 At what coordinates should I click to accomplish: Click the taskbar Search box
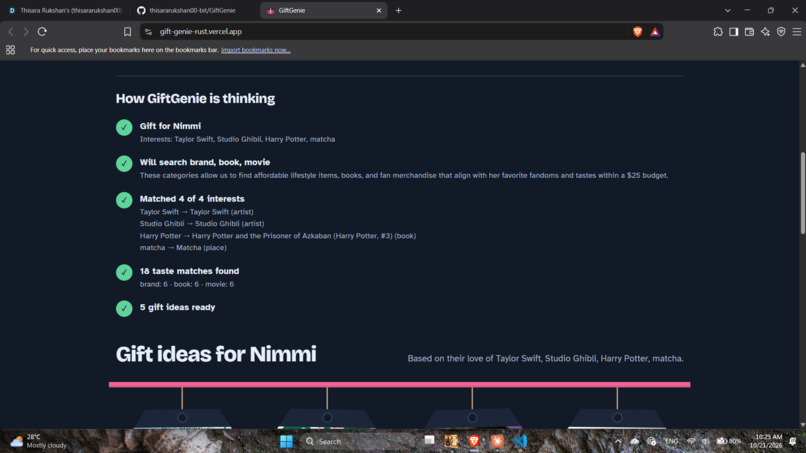(x=357, y=441)
